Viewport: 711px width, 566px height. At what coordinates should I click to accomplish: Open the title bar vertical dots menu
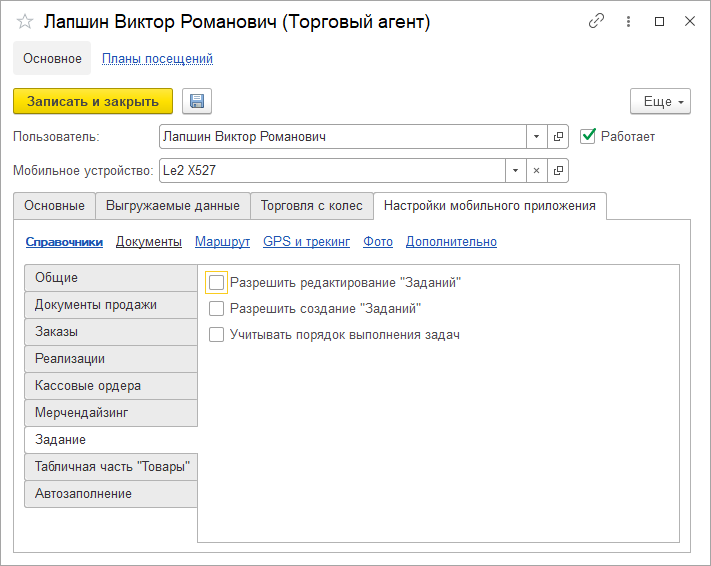[x=628, y=21]
